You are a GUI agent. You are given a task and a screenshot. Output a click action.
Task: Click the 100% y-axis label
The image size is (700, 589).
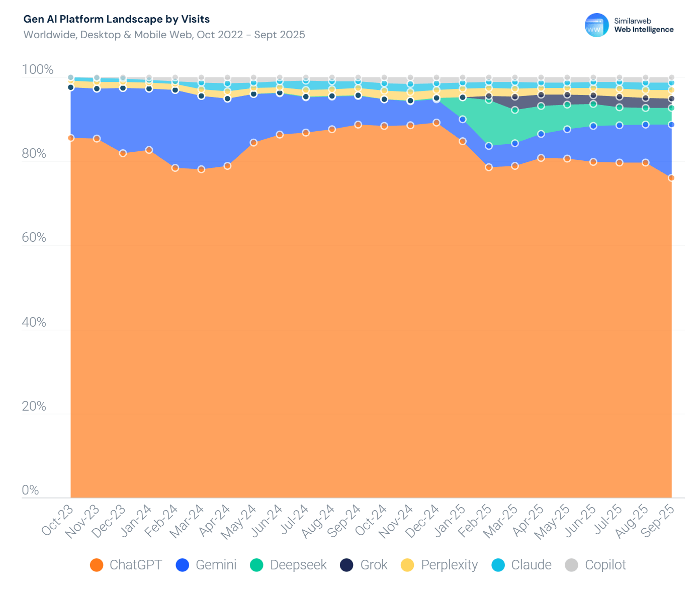[x=38, y=69]
